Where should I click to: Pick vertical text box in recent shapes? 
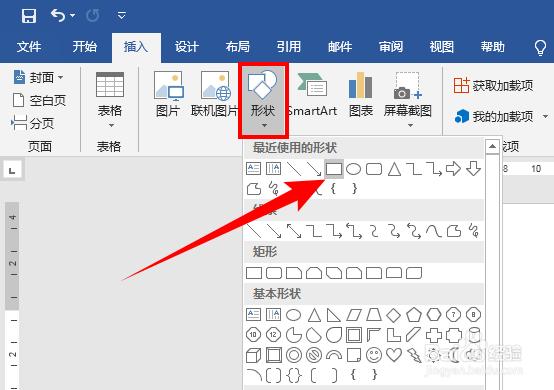pyautogui.click(x=273, y=169)
